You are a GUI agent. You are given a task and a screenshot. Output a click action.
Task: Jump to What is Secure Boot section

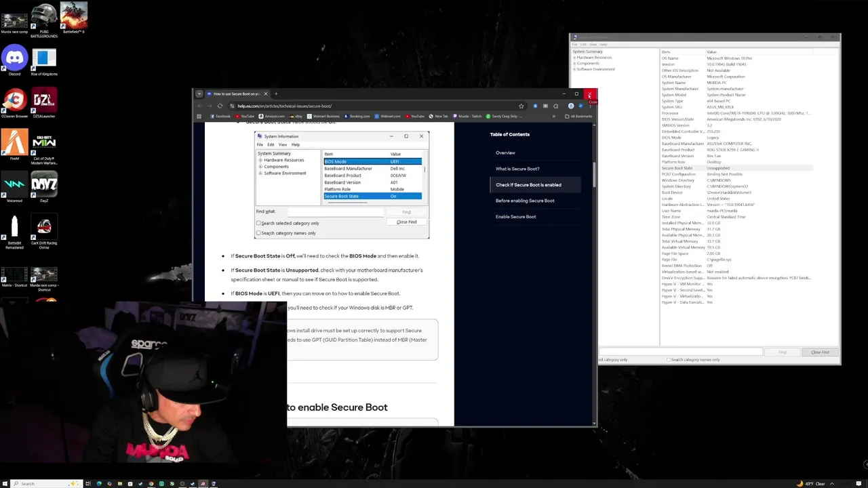pos(517,169)
